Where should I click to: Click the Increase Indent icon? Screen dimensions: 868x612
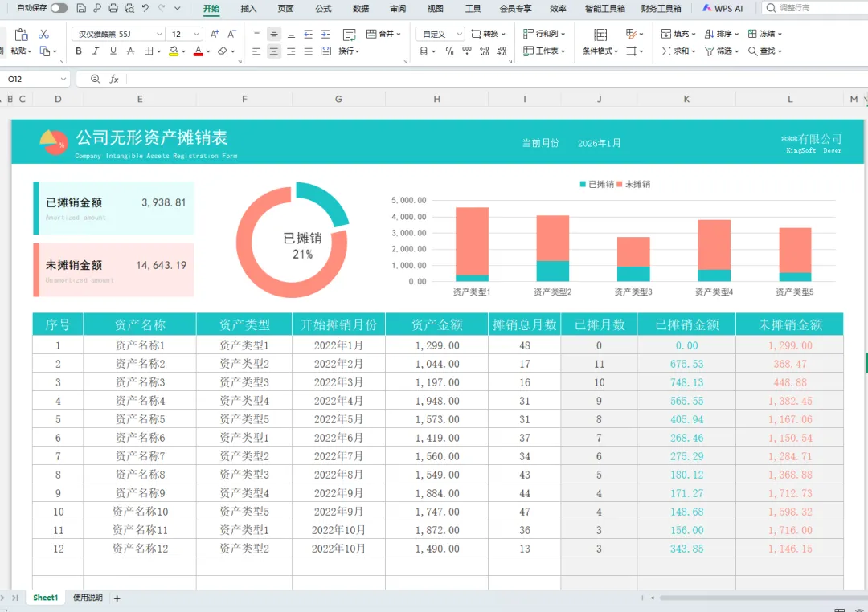click(325, 34)
